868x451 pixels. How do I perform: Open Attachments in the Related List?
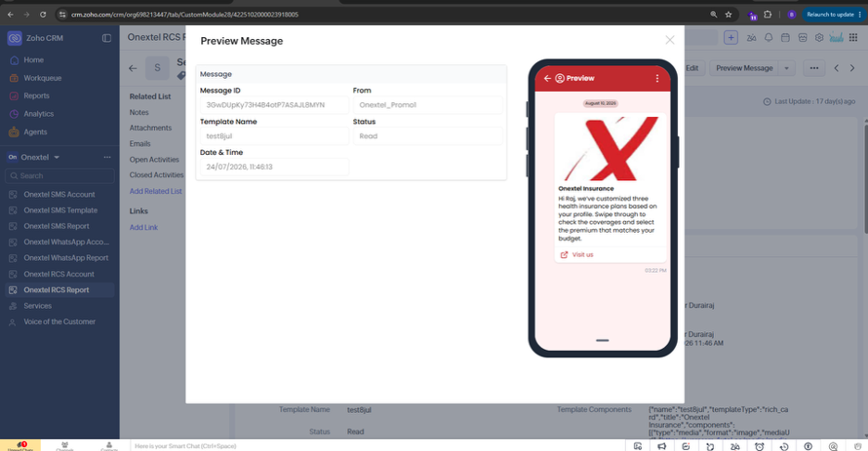150,128
